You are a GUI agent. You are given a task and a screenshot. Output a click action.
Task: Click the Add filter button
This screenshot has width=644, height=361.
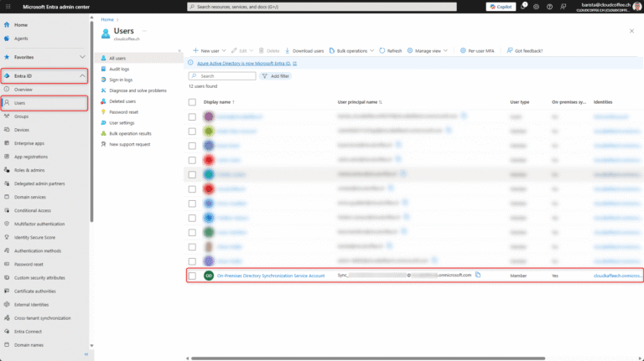point(276,76)
